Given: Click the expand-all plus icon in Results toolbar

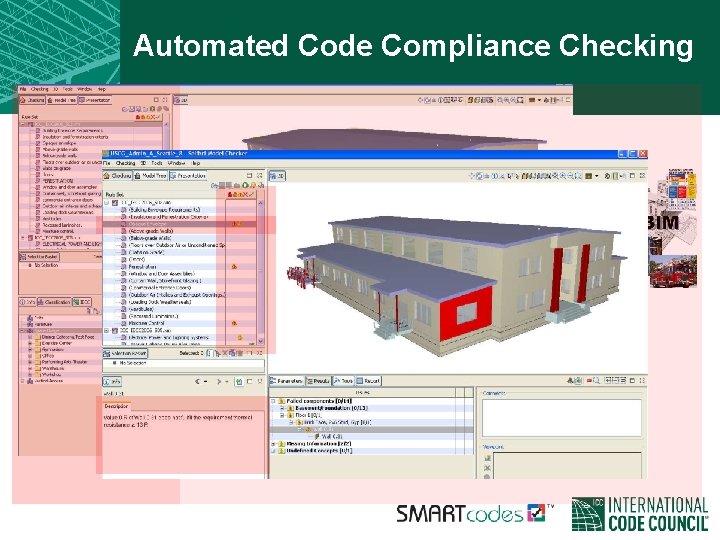Looking at the screenshot, I should (x=608, y=381).
